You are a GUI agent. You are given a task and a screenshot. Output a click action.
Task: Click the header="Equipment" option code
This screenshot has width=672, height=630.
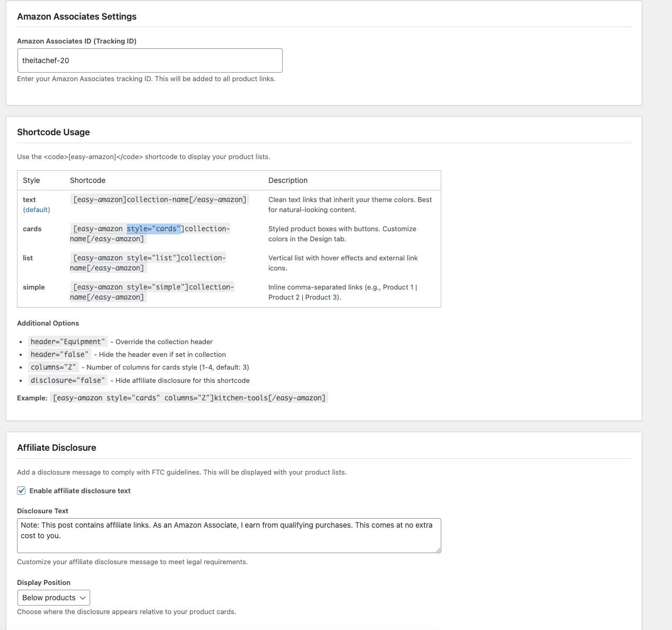point(67,342)
